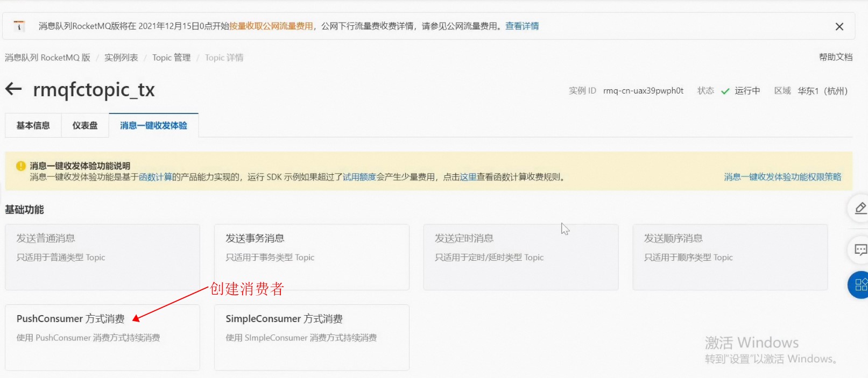
Task: Open the 发送事务消息 card
Action: click(312, 257)
